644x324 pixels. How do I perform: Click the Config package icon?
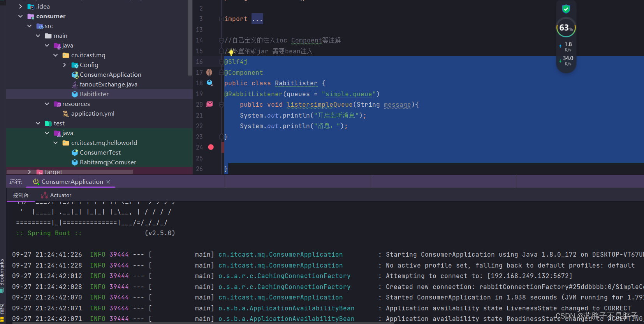[x=75, y=65]
